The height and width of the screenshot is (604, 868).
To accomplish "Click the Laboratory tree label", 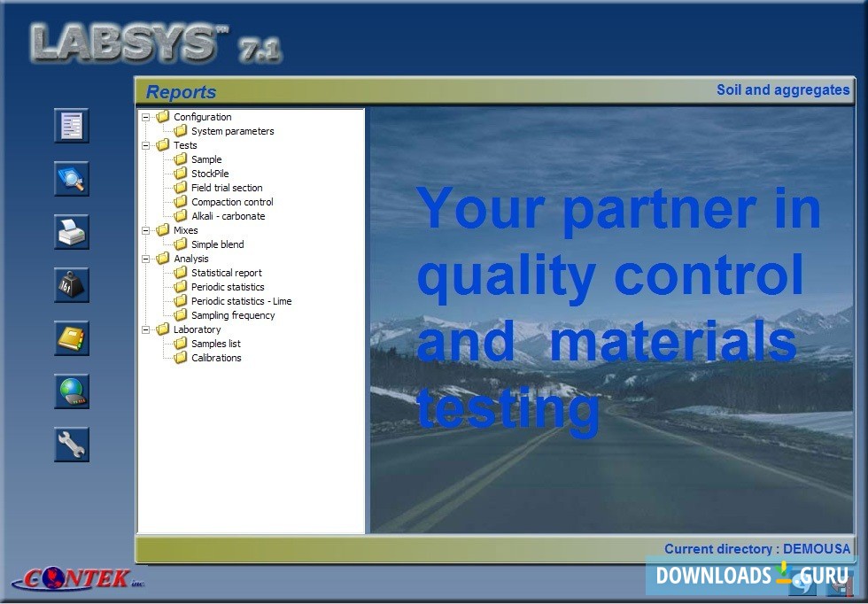I will (197, 329).
